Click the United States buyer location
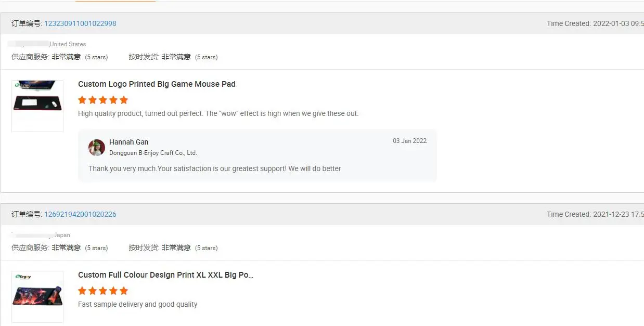644x326 pixels. [68, 44]
